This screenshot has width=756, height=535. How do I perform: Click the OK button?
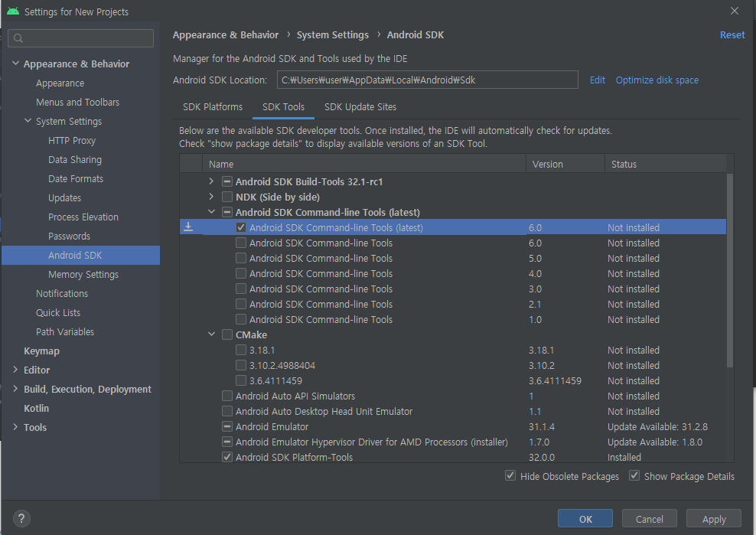click(x=585, y=519)
